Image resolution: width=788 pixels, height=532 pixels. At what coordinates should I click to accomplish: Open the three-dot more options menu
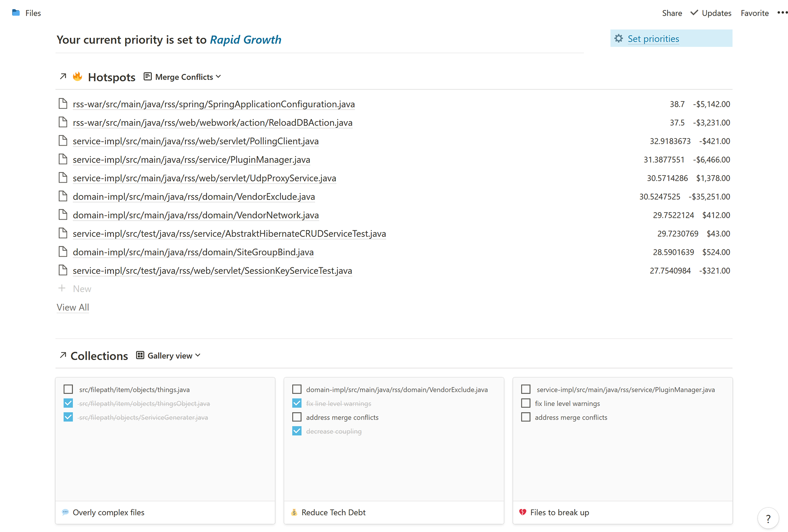coord(782,13)
